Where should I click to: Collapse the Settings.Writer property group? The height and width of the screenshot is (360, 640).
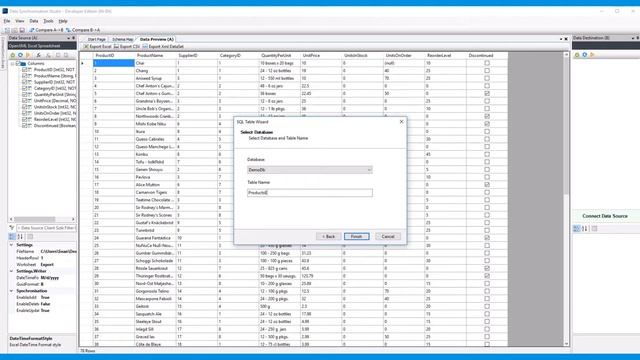(x=11, y=271)
